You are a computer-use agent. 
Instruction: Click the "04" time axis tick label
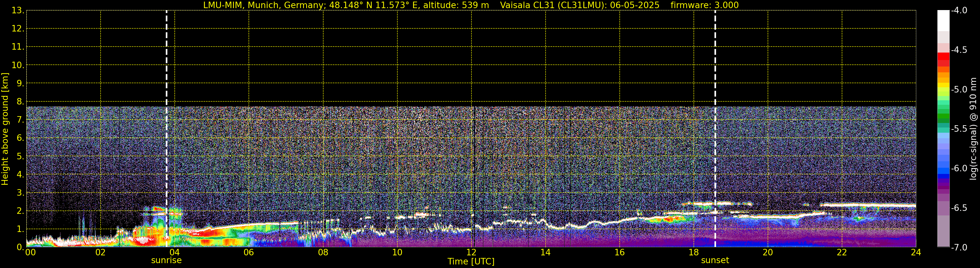coord(175,252)
